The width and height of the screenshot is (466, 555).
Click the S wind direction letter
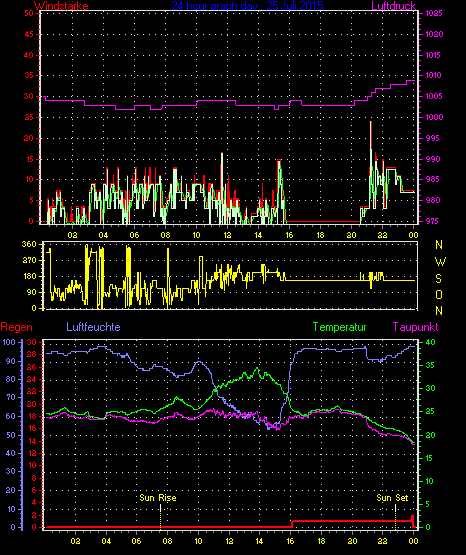[439, 279]
